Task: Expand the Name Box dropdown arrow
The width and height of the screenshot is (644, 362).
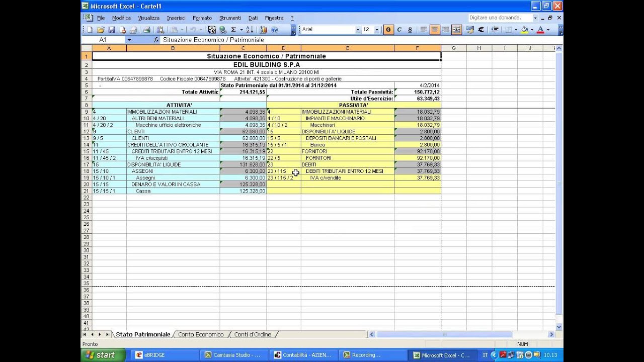Action: click(x=129, y=40)
